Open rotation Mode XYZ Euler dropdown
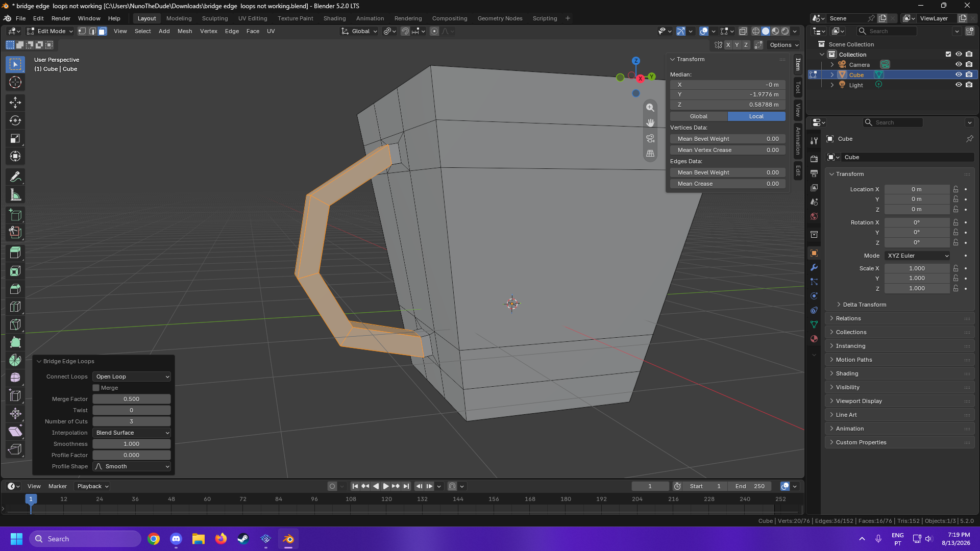 pyautogui.click(x=917, y=256)
